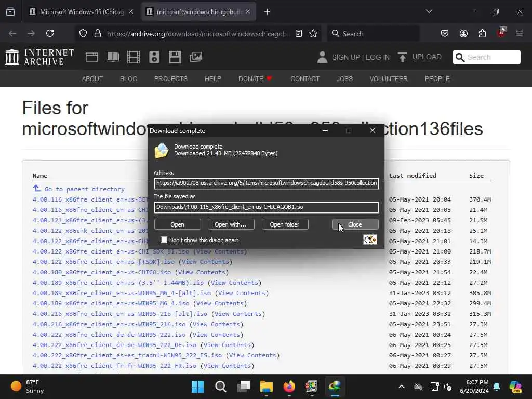
Task: Click the file saved as path field
Action: tap(267, 207)
